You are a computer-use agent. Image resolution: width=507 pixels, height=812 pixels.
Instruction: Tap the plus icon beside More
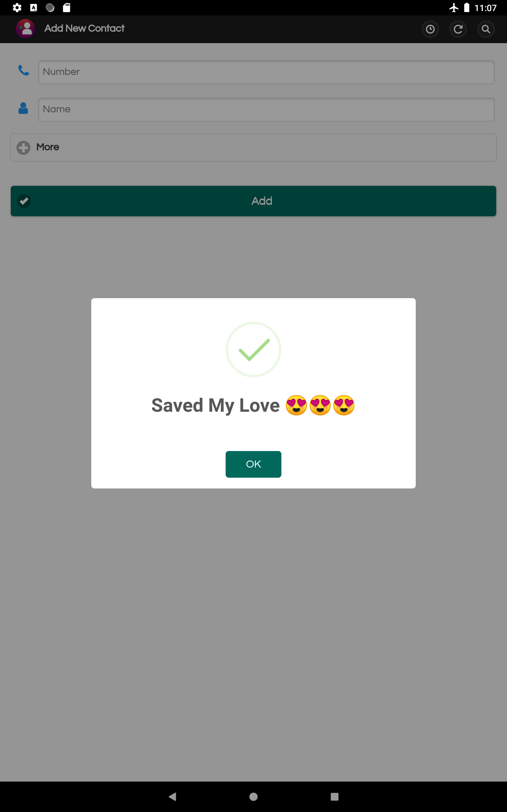click(23, 147)
